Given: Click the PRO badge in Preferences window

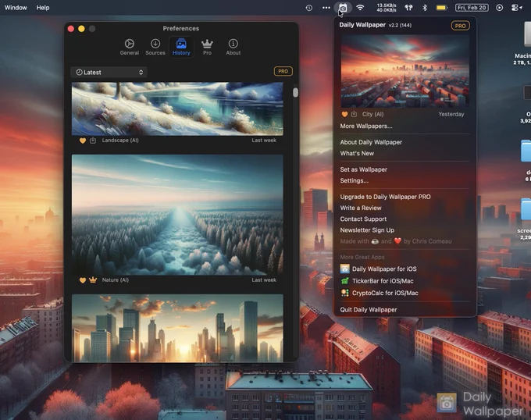Looking at the screenshot, I should click(x=283, y=71).
